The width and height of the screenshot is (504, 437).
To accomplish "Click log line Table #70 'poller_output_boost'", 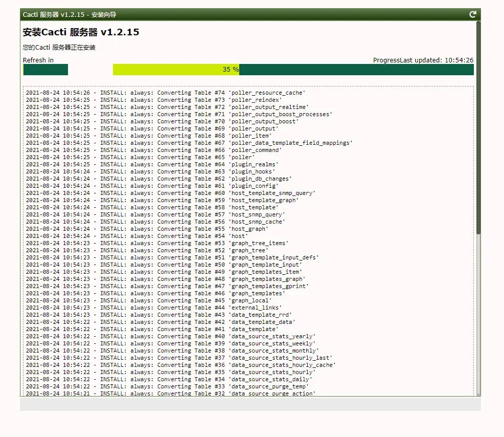I will (x=162, y=121).
